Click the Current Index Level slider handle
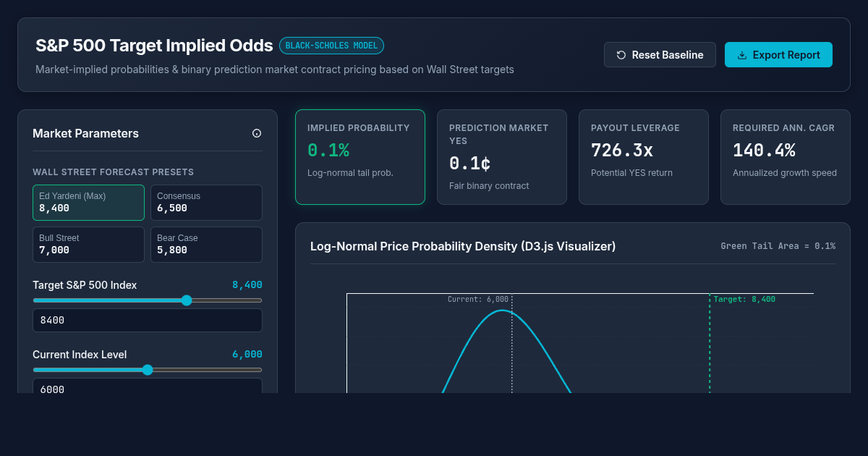The height and width of the screenshot is (456, 868). [148, 370]
